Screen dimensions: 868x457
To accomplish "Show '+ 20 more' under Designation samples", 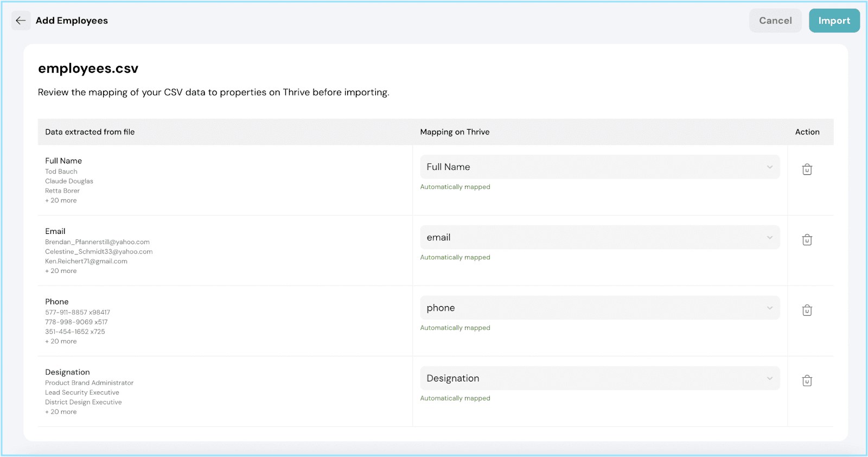I will tap(61, 412).
